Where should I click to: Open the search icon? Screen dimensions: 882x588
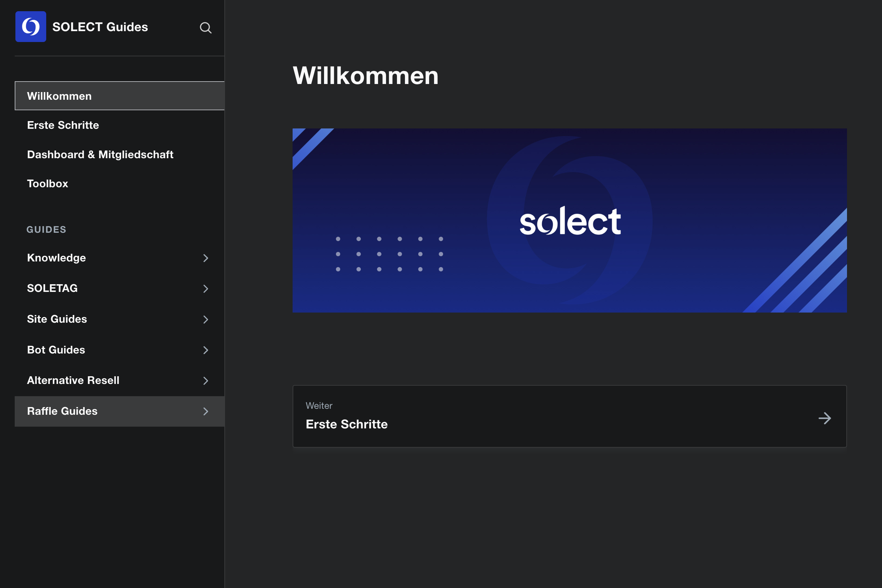click(x=206, y=28)
